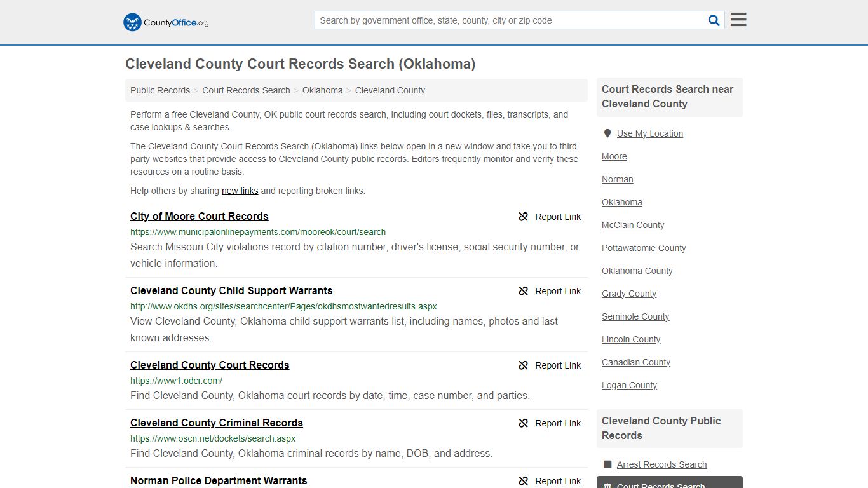Viewport: 868px width, 488px height.
Task: Report Link for Cleveland County Criminal Records
Action: [558, 423]
